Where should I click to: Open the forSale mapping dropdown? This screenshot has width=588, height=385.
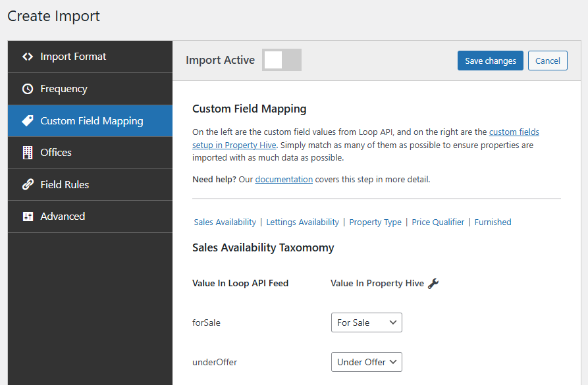coord(366,322)
